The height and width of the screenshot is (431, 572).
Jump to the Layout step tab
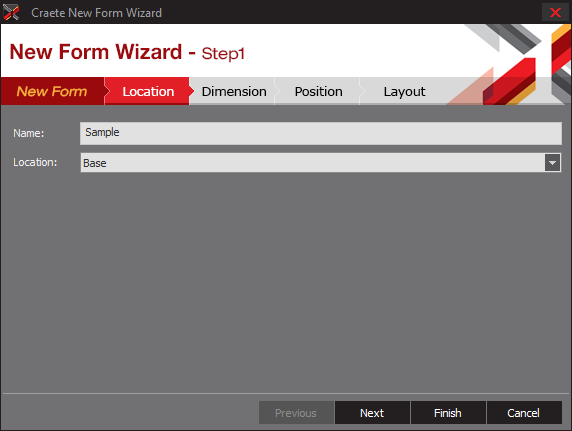coord(404,91)
